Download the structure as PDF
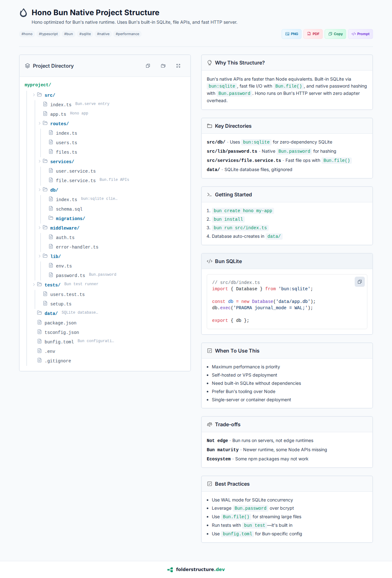This screenshot has height=578, width=392. pyautogui.click(x=313, y=34)
